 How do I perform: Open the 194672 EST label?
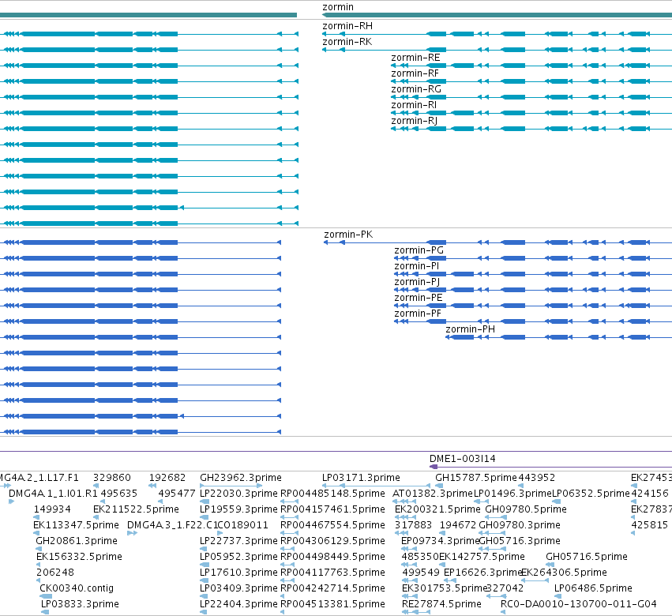[x=458, y=525]
